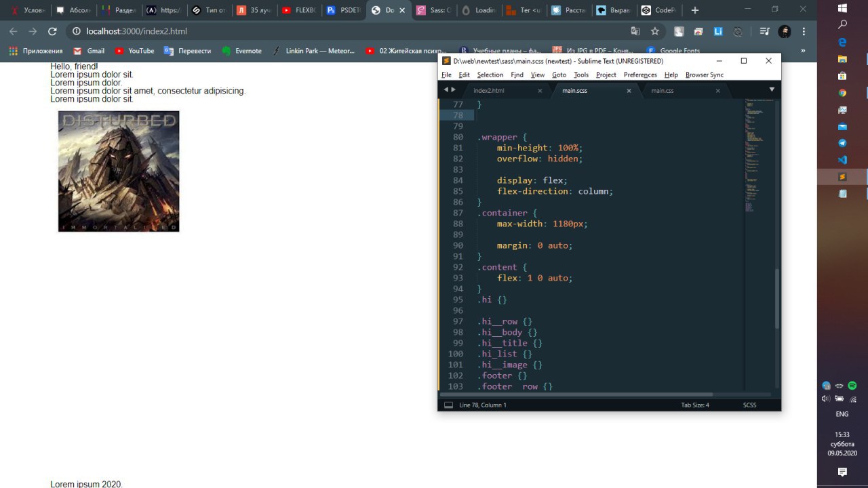Open the Windows Start menu
This screenshot has height=488, width=868.
pos(842,8)
